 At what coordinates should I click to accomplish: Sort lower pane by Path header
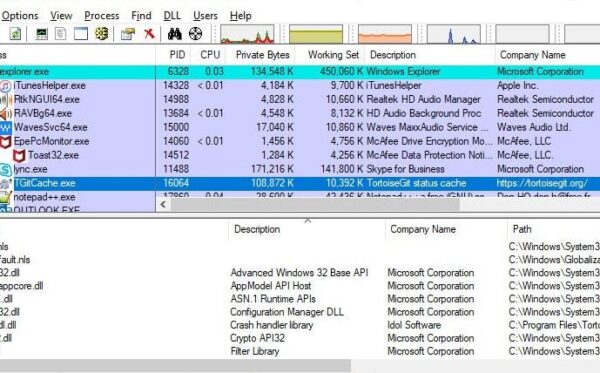pos(554,230)
